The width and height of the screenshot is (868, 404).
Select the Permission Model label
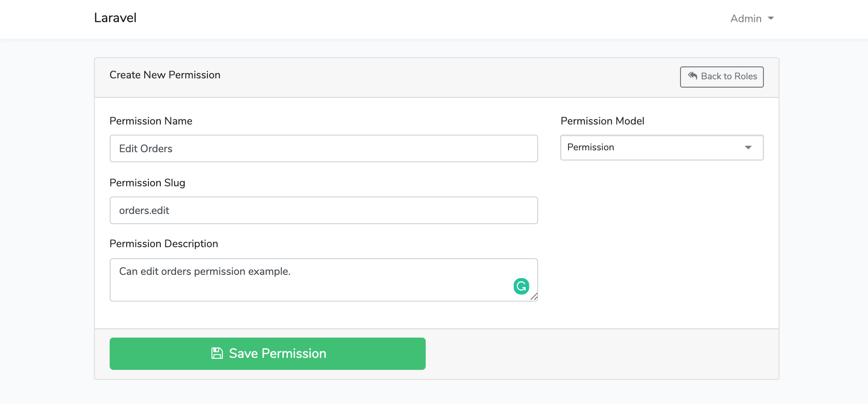point(602,121)
